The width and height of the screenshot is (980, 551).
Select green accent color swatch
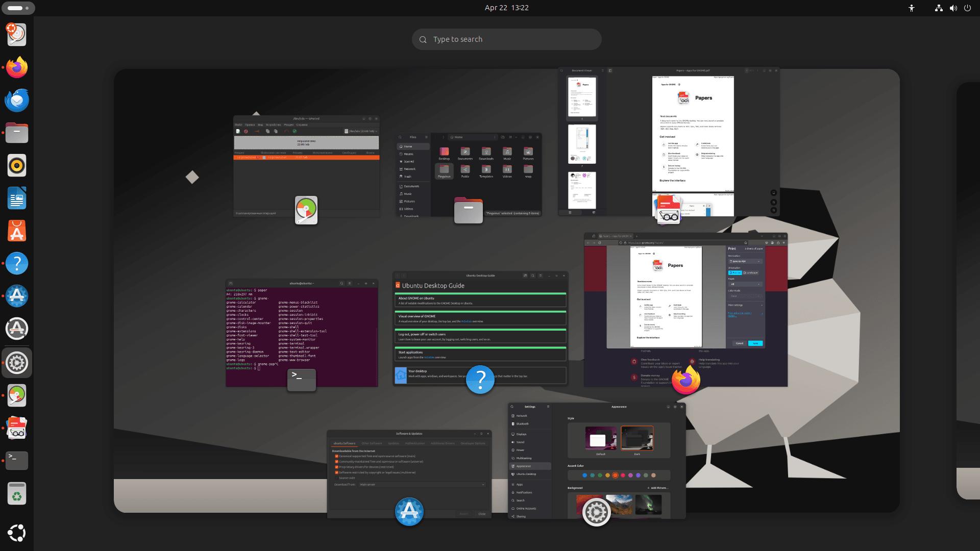coord(600,475)
